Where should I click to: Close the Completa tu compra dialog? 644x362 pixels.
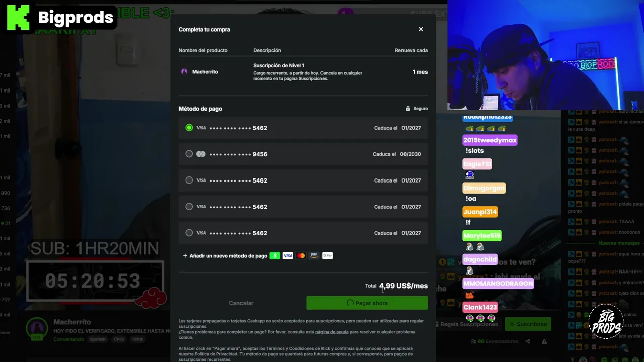(421, 29)
